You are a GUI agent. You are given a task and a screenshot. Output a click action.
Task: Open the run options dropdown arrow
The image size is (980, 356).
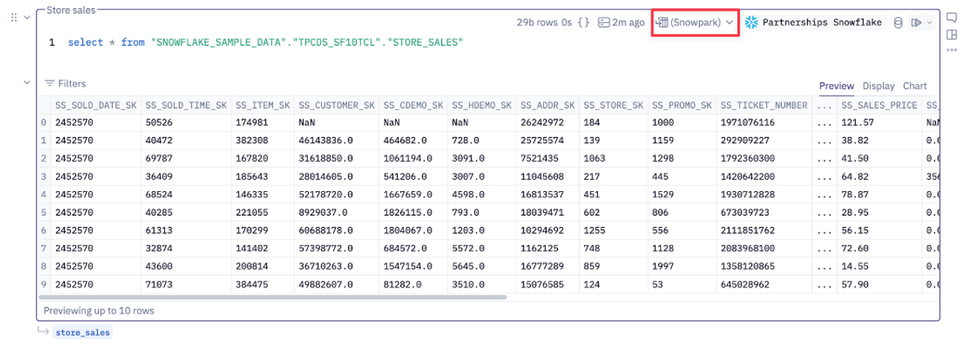pyautogui.click(x=929, y=23)
